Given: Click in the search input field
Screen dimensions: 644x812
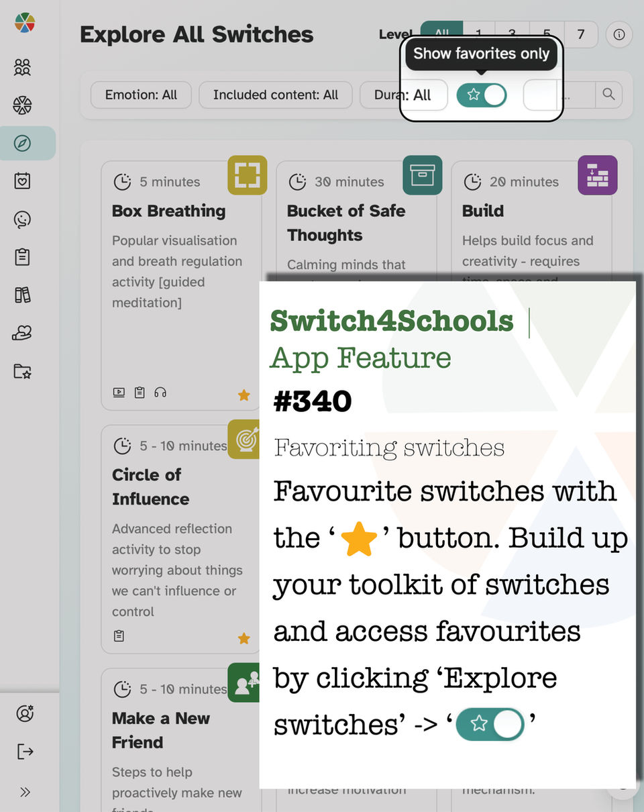Looking at the screenshot, I should pyautogui.click(x=559, y=95).
